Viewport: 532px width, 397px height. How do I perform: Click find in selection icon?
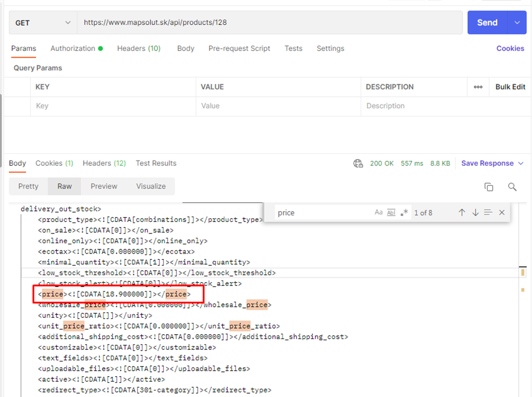(x=488, y=213)
